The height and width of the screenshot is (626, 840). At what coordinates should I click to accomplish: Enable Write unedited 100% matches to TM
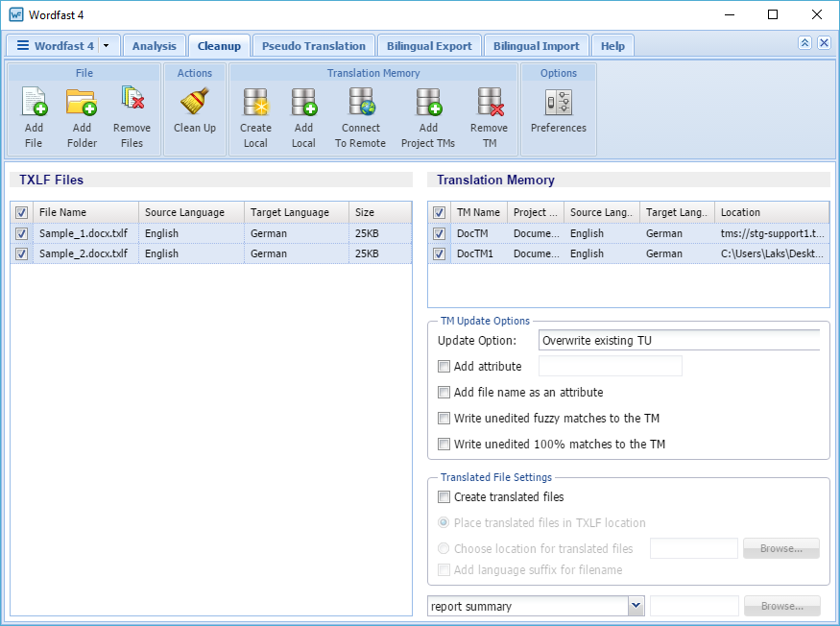coord(444,444)
